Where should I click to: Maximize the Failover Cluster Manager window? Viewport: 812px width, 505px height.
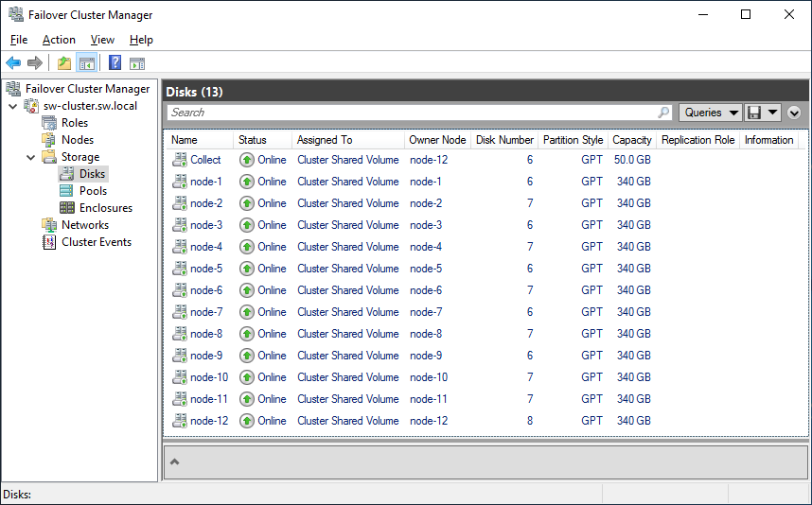(x=746, y=14)
